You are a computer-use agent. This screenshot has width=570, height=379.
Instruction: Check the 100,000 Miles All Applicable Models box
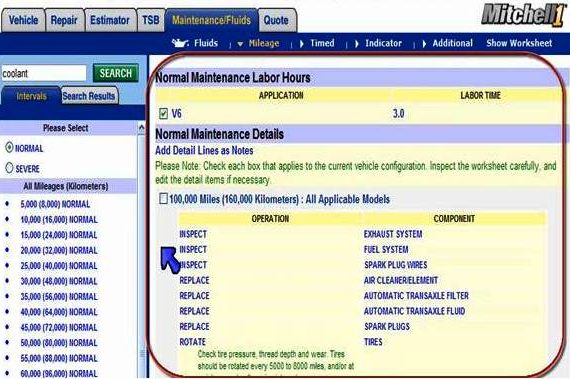[163, 198]
